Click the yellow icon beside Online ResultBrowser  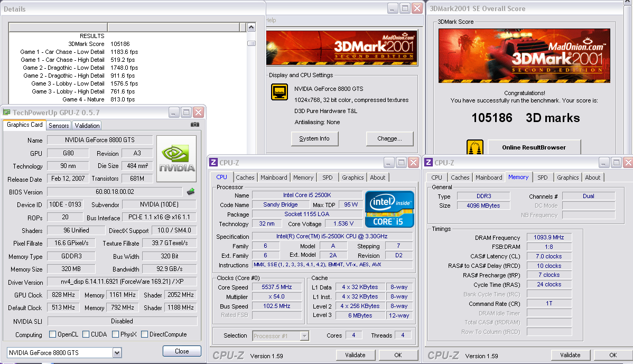pos(474,147)
